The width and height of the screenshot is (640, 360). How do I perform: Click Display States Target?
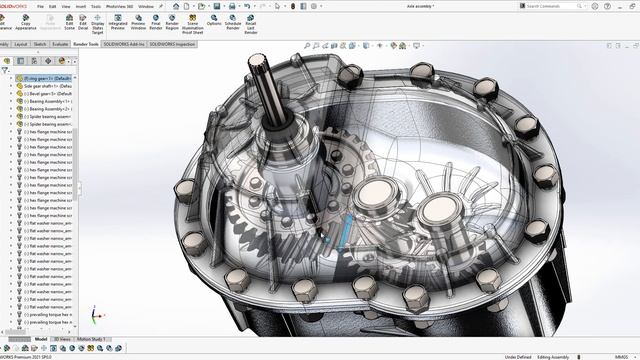pos(98,24)
